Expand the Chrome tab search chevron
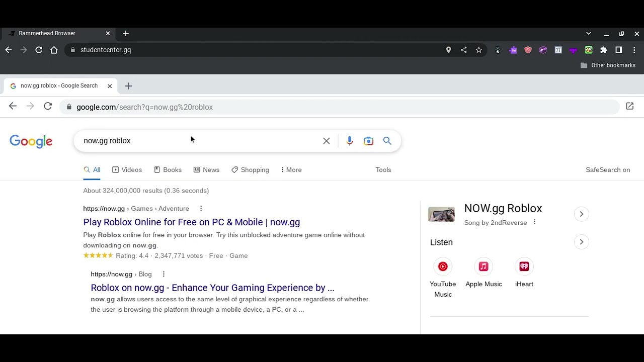The width and height of the screenshot is (644, 362). coord(588,33)
